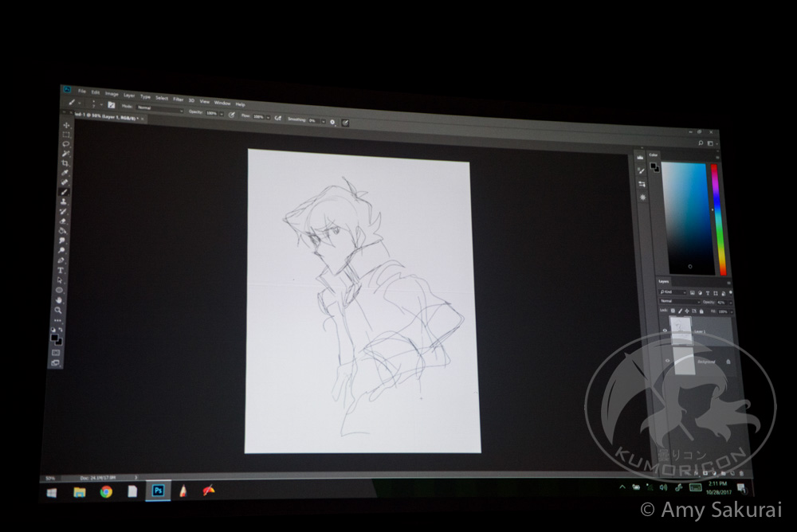Toggle visibility of the Background layer
797x532 pixels.
point(667,361)
